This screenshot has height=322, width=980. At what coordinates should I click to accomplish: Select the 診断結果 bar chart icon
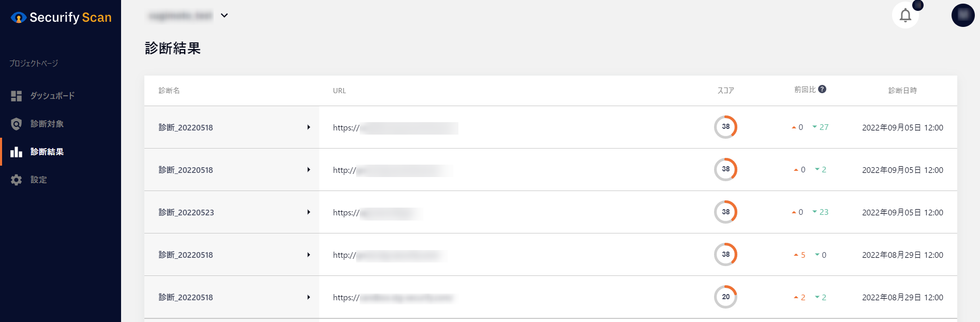point(17,152)
